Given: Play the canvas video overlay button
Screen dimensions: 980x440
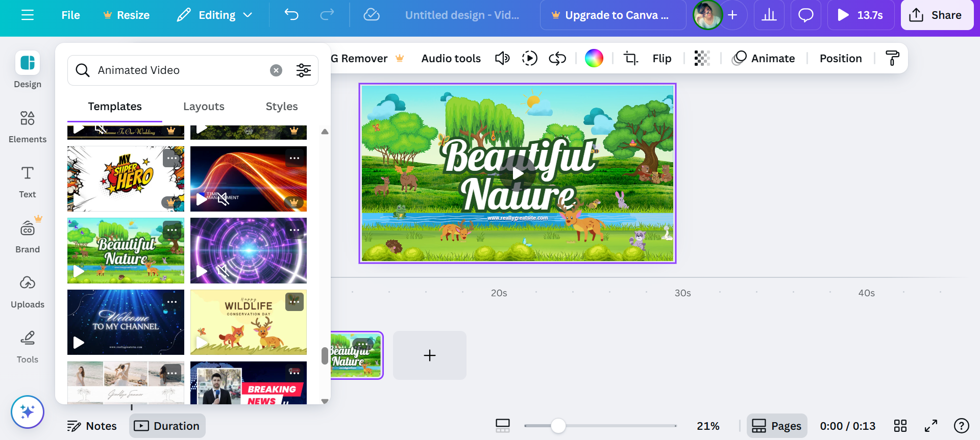Looking at the screenshot, I should (x=518, y=173).
